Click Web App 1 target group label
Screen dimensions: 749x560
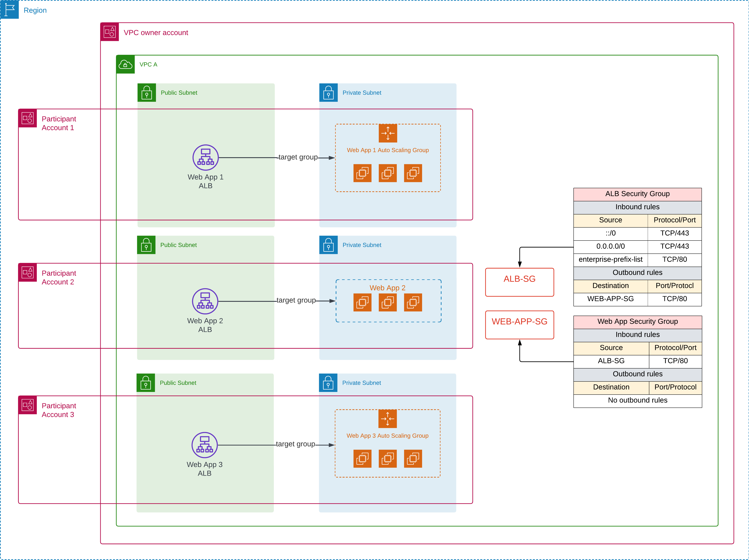(x=298, y=157)
